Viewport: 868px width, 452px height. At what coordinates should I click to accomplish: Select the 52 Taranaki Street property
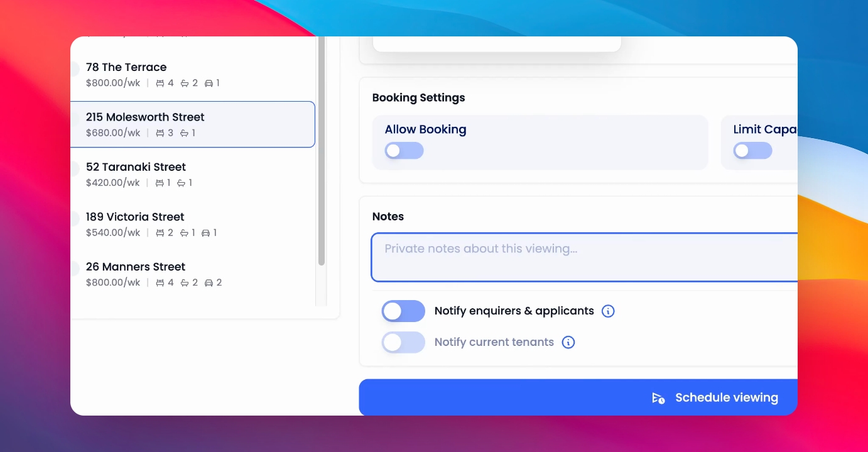tap(192, 175)
